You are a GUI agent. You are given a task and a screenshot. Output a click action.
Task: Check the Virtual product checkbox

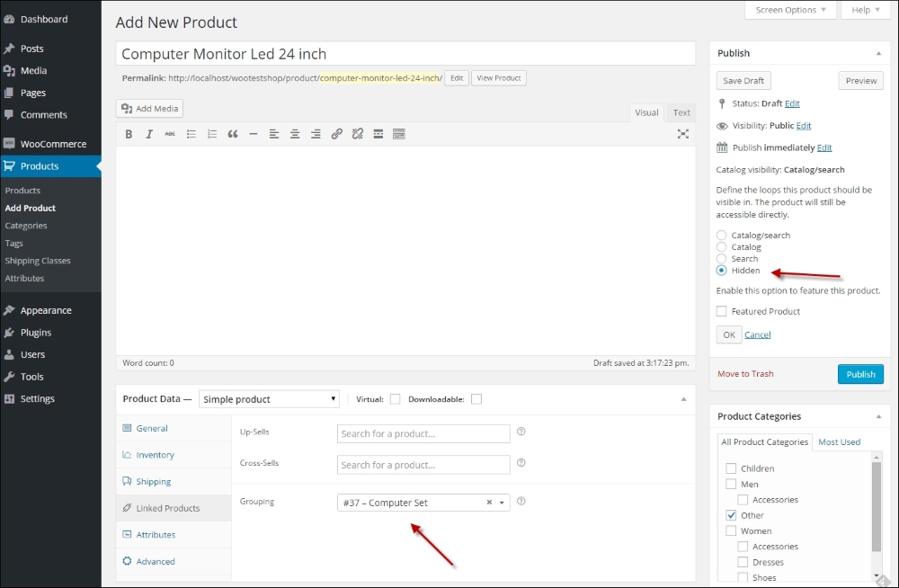395,399
